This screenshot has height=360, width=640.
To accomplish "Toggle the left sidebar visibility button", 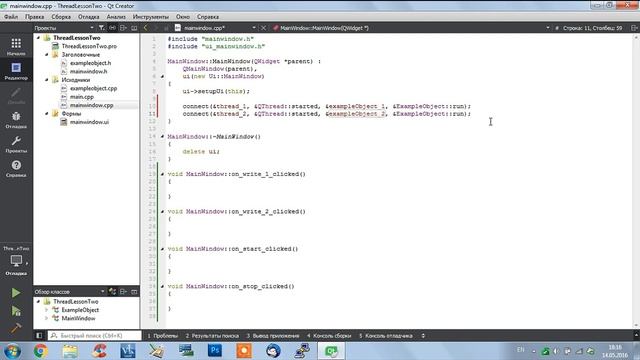I will [39, 336].
